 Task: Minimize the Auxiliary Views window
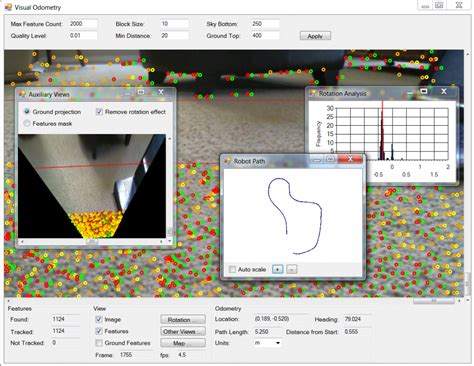[128, 93]
